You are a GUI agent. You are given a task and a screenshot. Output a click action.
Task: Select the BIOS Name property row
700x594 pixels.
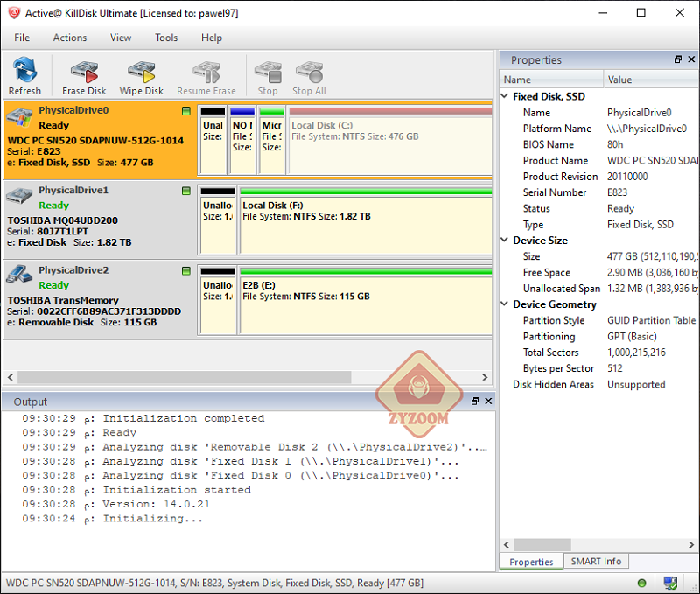tap(598, 144)
